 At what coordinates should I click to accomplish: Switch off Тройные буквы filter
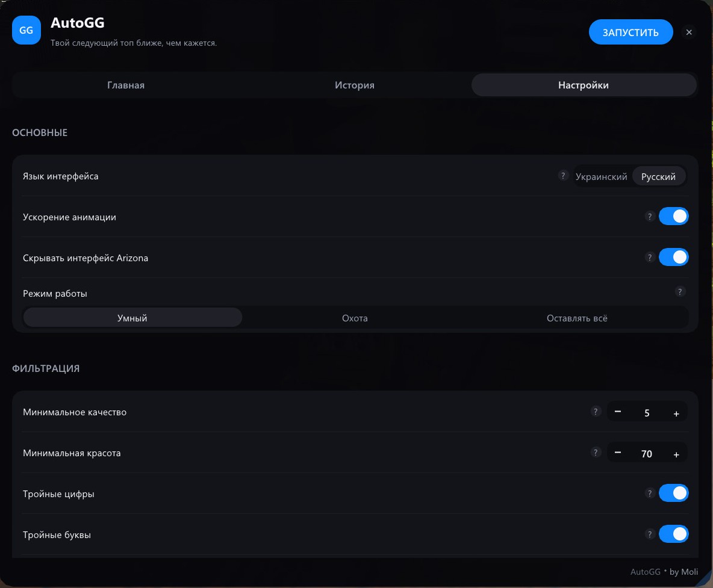pos(673,534)
